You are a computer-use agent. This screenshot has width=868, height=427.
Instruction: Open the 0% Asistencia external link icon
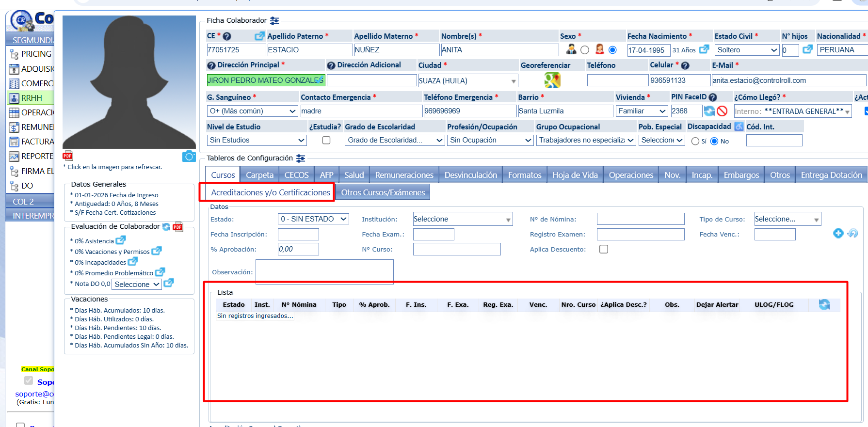121,240
